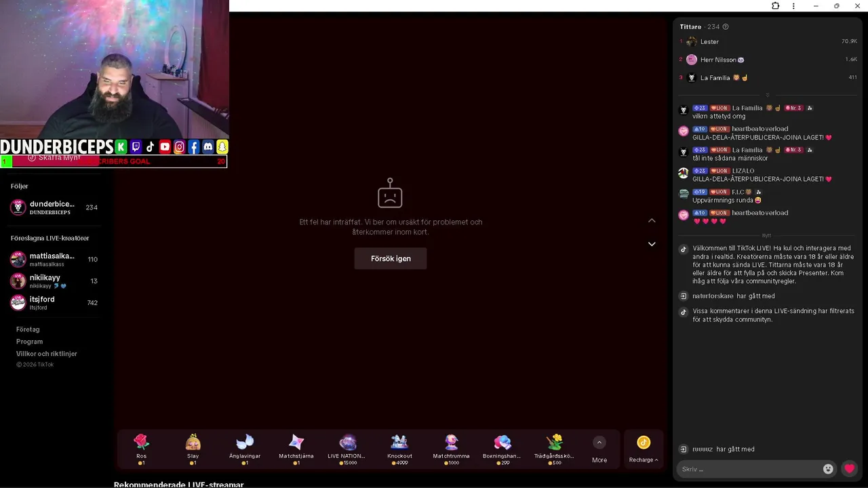Click the YouTube icon in webcam overlay
The height and width of the screenshot is (488, 868).
click(165, 146)
